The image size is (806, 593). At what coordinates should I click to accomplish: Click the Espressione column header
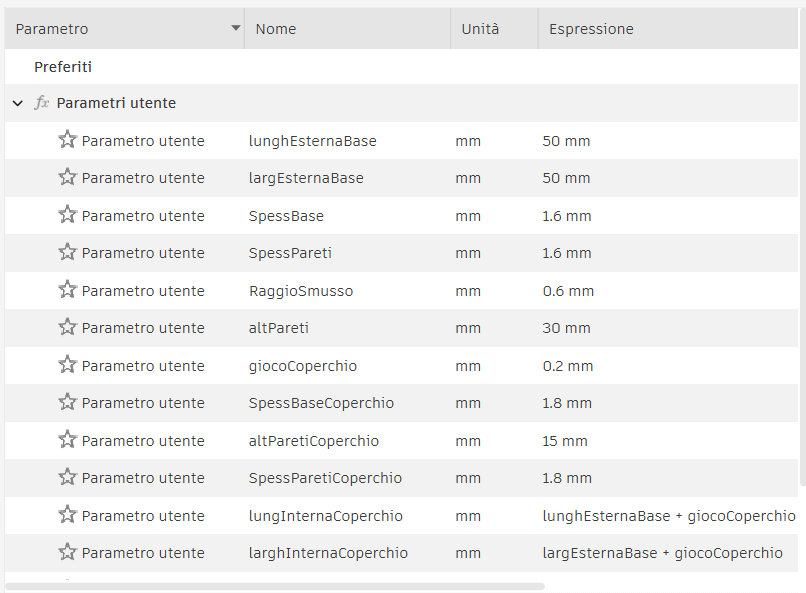click(591, 29)
